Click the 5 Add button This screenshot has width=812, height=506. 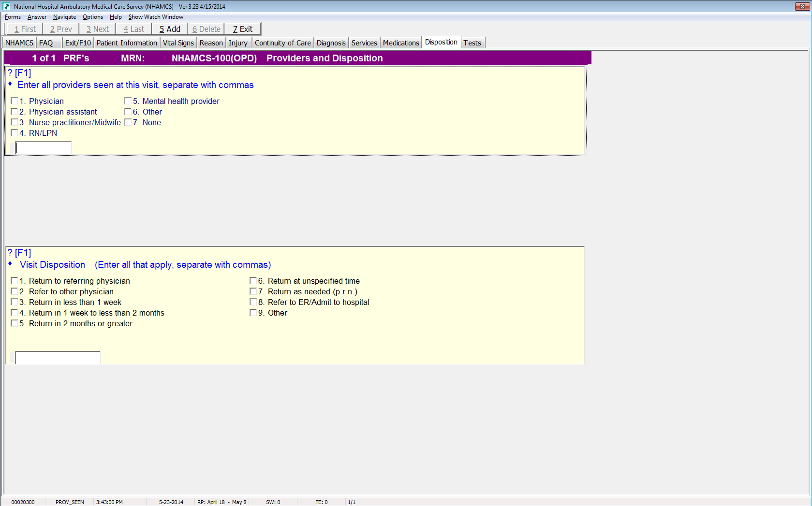[x=170, y=29]
